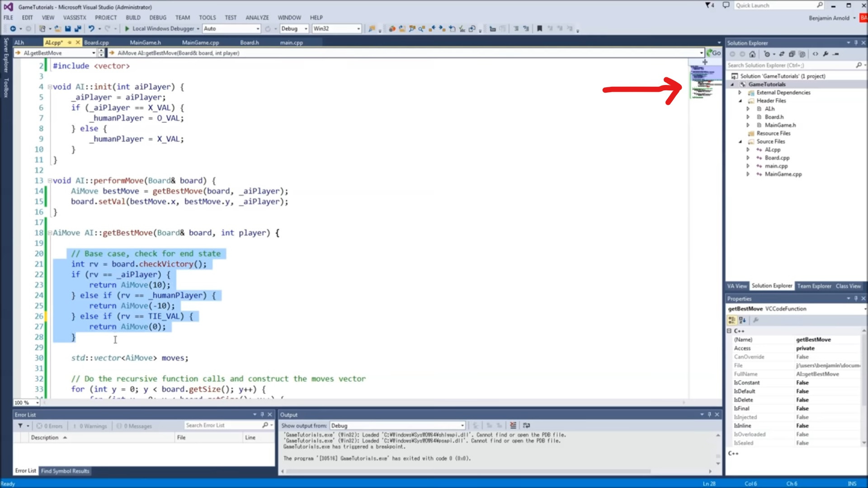Screen dimensions: 868x488
Task: Switch to the Board.cpp tab
Action: [x=97, y=42]
